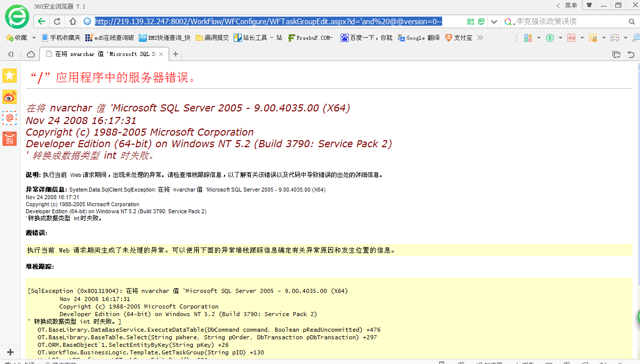The height and width of the screenshot is (364, 640).
Task: Open the EMS快递查询 bookmark
Action: (x=165, y=38)
